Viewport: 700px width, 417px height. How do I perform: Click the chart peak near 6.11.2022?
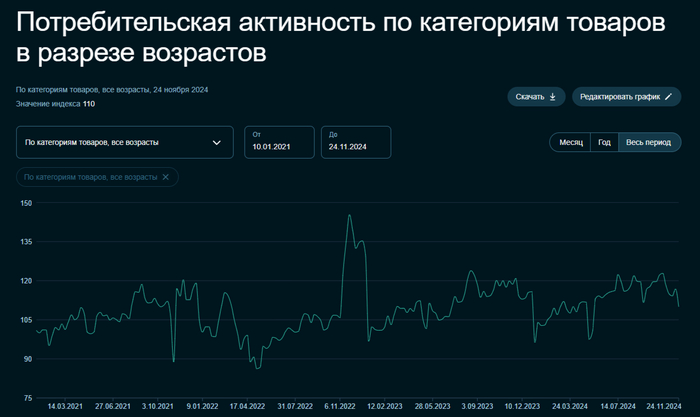coord(349,215)
